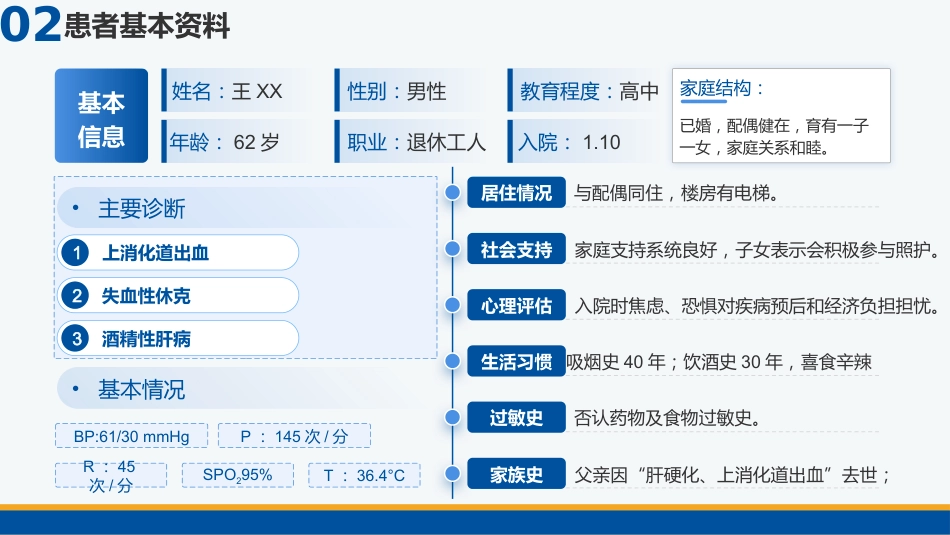950x535 pixels.
Task: Click the large 02 slide number
Action: point(30,24)
